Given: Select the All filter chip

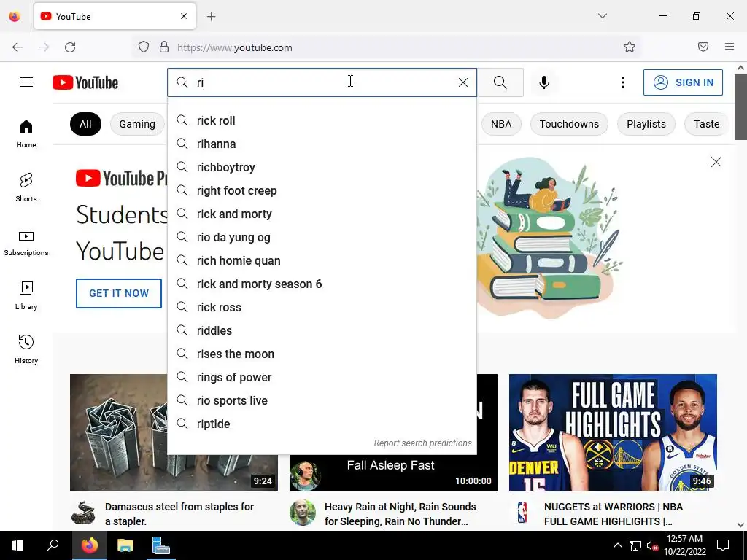Looking at the screenshot, I should click(x=86, y=124).
